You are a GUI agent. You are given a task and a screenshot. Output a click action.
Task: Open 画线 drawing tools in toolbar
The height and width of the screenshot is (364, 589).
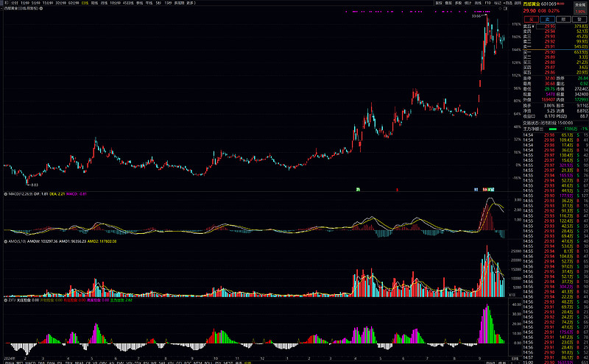pyautogui.click(x=478, y=3)
